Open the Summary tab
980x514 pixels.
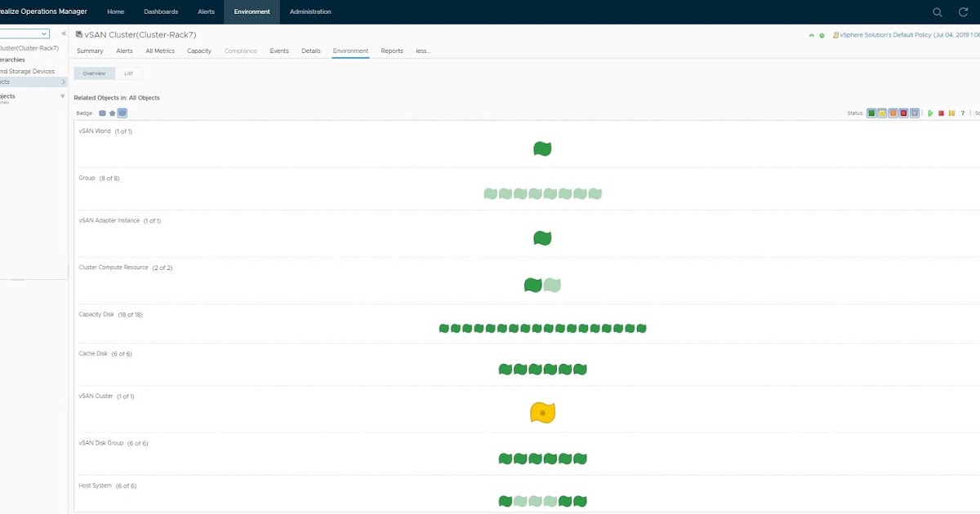click(90, 51)
